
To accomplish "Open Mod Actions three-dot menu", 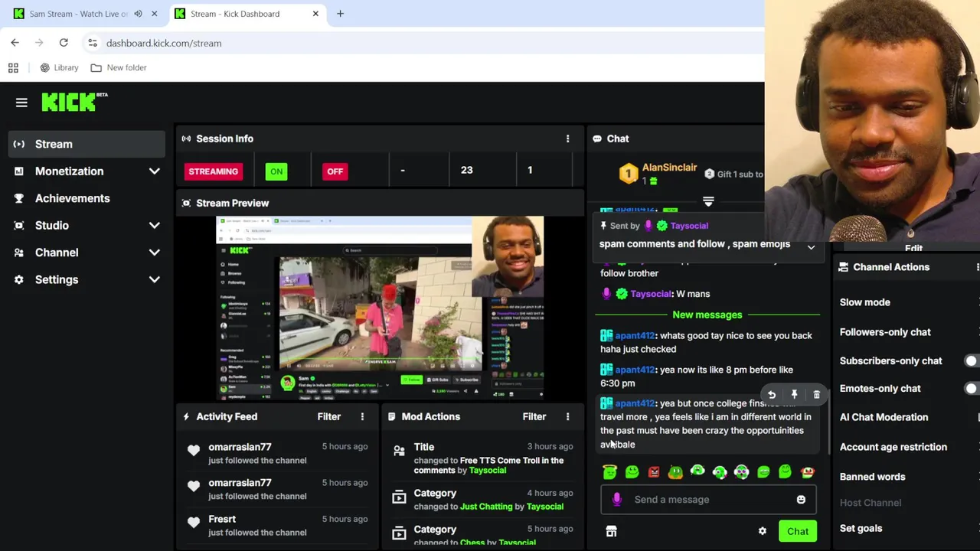I will 567,416.
